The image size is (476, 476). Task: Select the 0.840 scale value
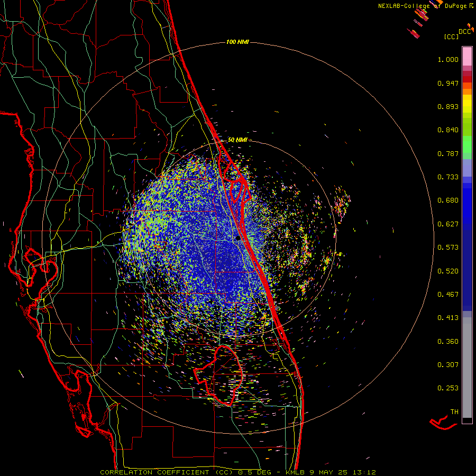point(448,130)
